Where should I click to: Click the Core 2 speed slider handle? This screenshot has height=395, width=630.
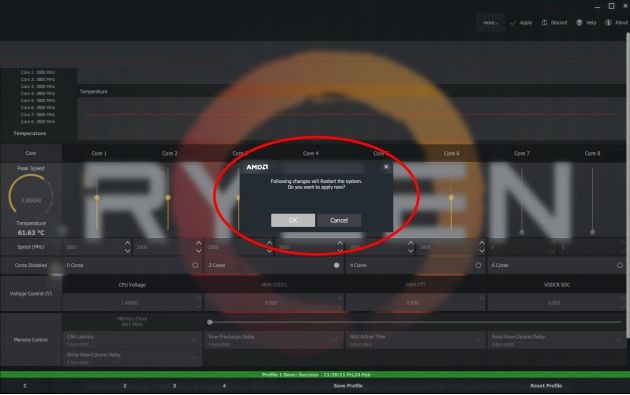[x=168, y=198]
